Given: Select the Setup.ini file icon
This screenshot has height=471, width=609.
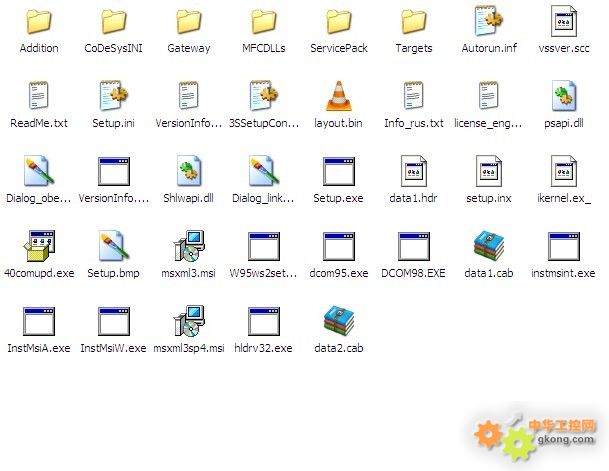Looking at the screenshot, I should [x=114, y=95].
